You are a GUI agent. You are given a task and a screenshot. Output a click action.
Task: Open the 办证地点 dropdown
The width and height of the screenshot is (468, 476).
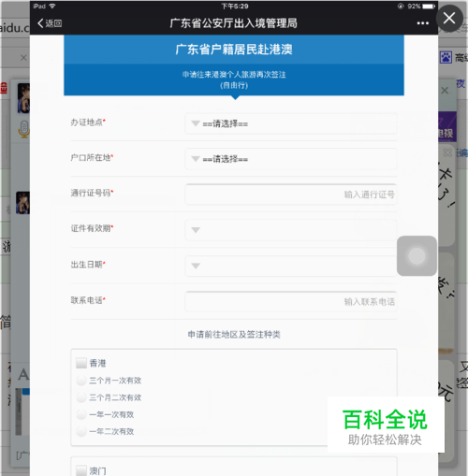(291, 123)
